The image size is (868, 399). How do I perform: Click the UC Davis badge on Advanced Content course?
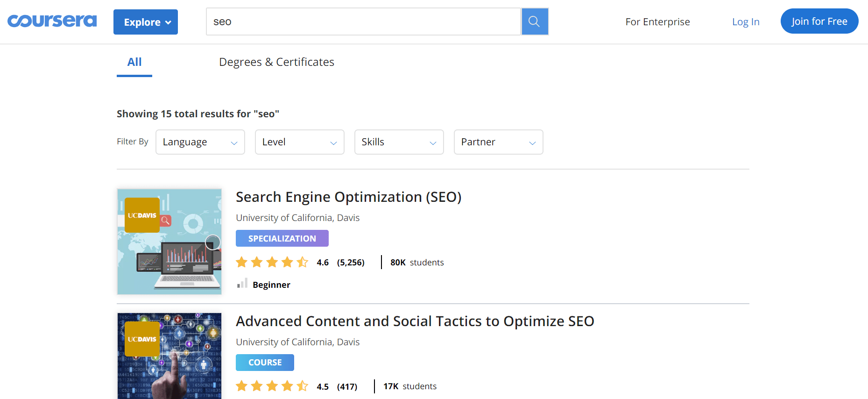[142, 339]
